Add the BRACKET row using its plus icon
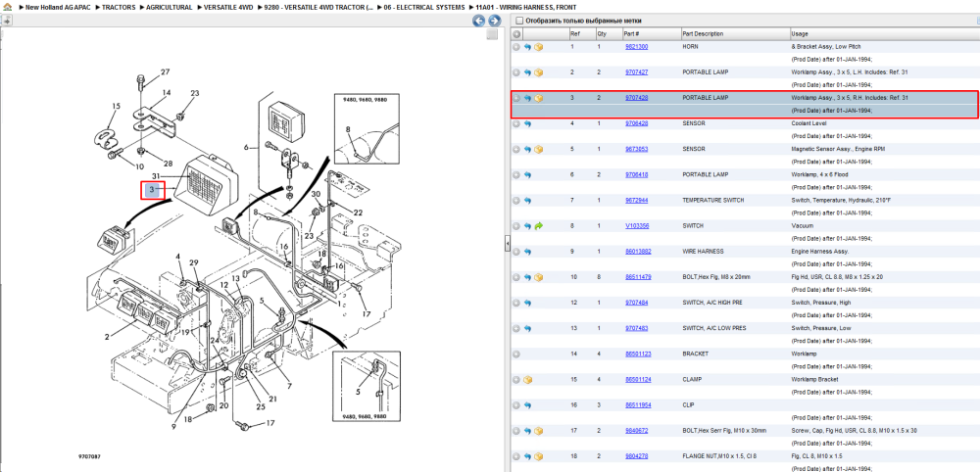 click(x=516, y=354)
